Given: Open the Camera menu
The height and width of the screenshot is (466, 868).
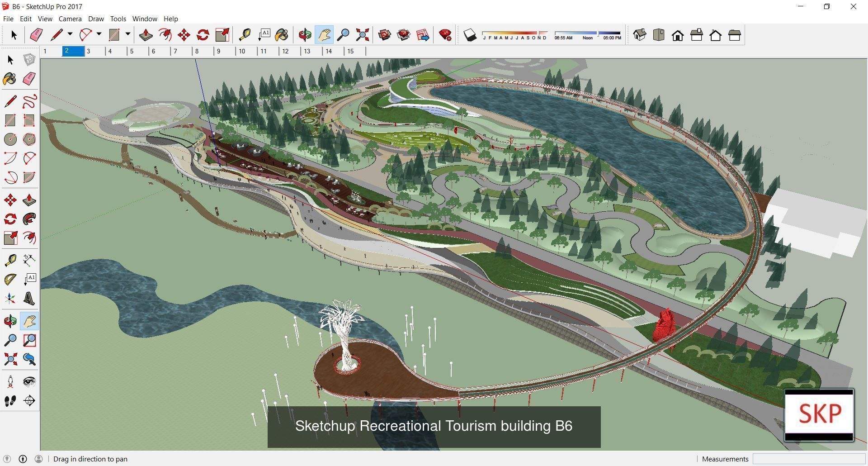Looking at the screenshot, I should click(x=70, y=19).
